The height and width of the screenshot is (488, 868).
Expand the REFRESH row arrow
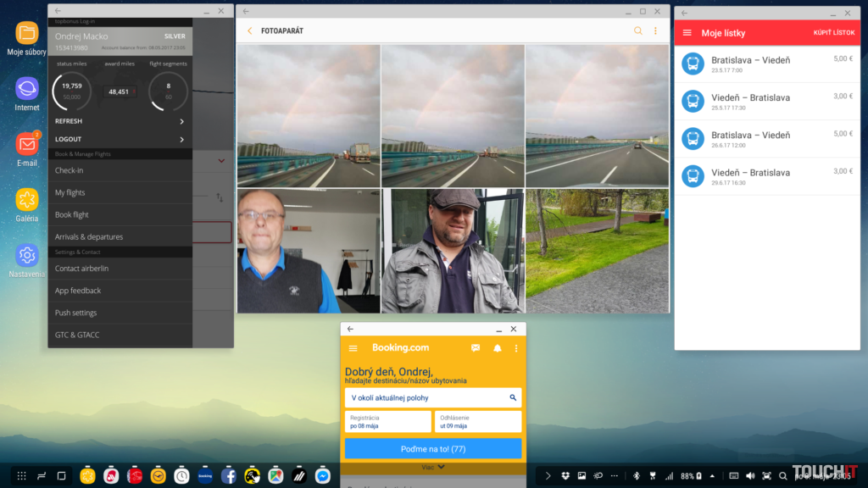pyautogui.click(x=181, y=121)
